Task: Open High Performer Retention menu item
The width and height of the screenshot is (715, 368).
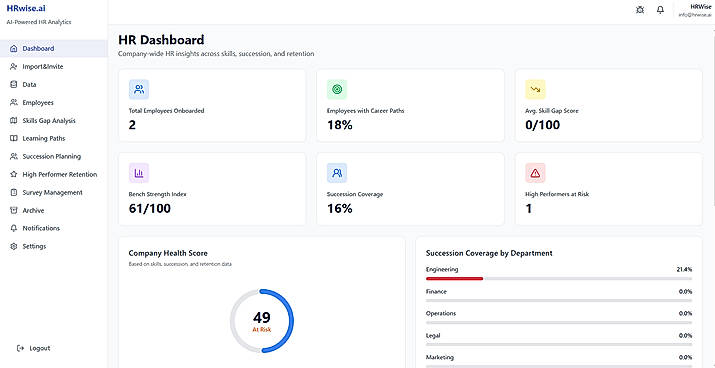Action: (x=53, y=174)
